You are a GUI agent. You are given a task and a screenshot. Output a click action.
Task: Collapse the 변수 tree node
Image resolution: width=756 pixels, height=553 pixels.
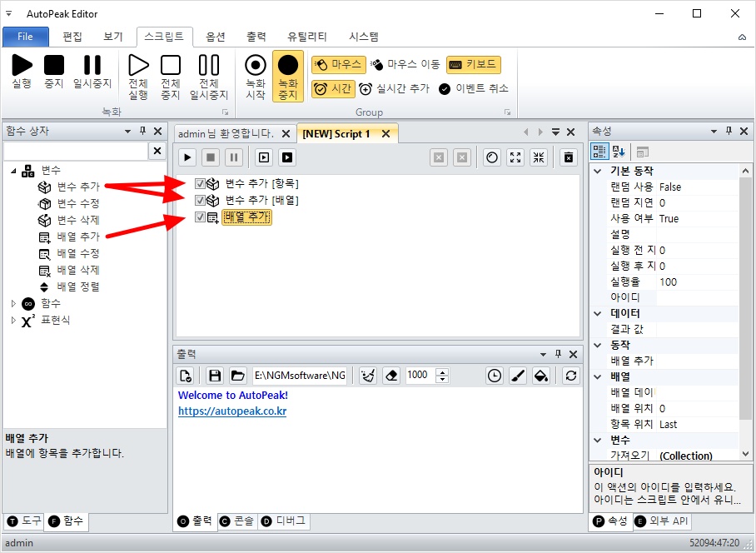tap(13, 170)
